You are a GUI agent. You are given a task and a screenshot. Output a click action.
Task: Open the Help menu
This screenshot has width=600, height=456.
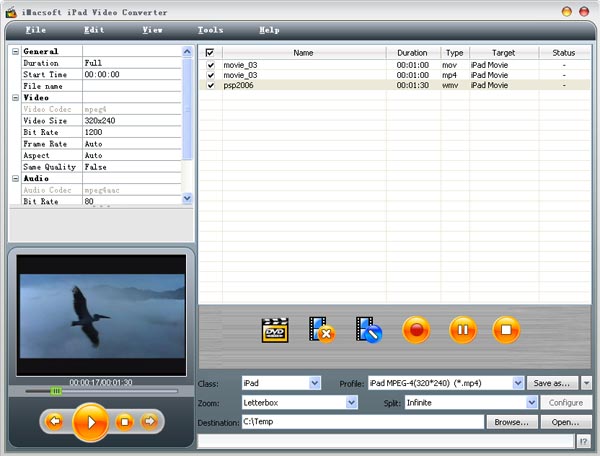(x=269, y=30)
